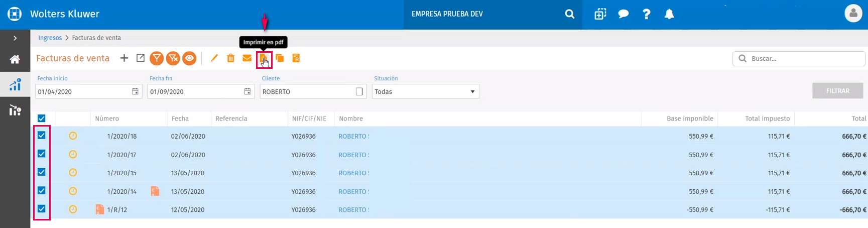The image size is (868, 228).
Task: Click the clock status icon for 1/2020/14
Action: (x=73, y=191)
